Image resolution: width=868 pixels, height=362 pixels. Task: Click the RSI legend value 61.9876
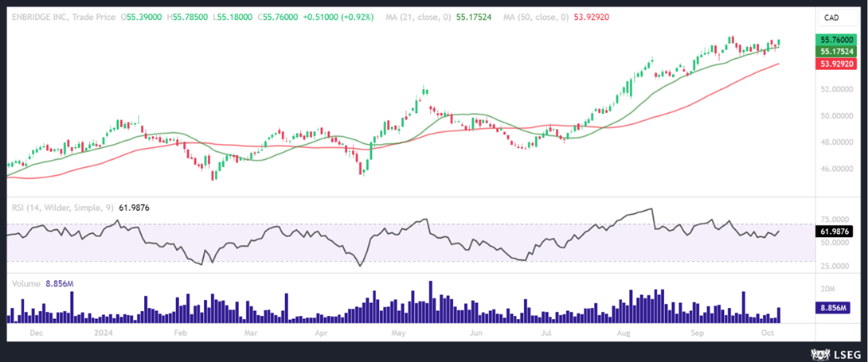click(135, 208)
